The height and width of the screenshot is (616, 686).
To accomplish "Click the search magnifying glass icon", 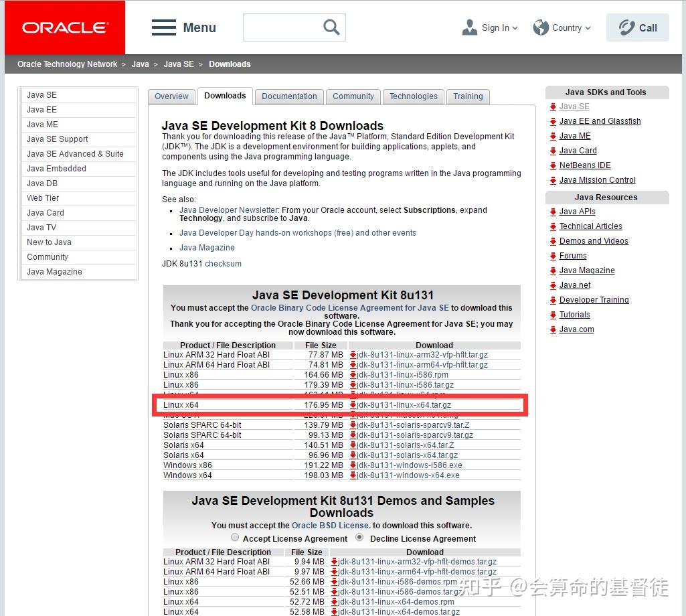I will coord(331,27).
